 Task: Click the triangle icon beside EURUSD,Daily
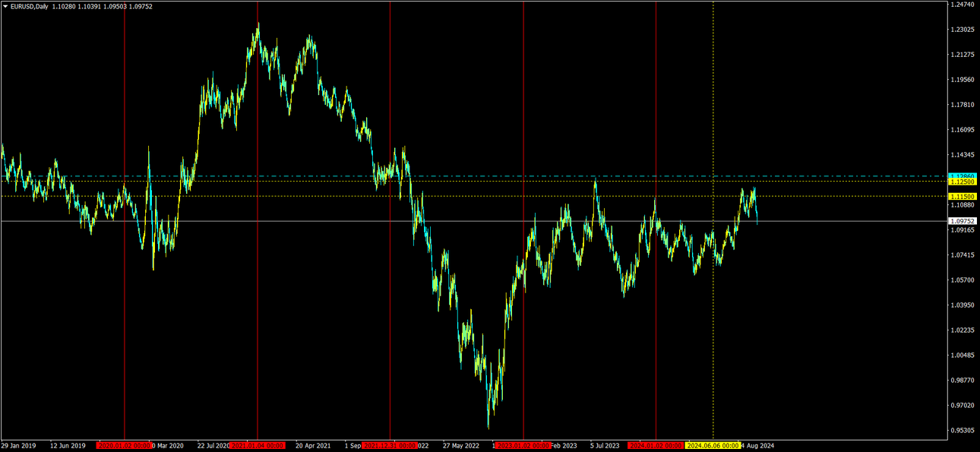point(5,6)
